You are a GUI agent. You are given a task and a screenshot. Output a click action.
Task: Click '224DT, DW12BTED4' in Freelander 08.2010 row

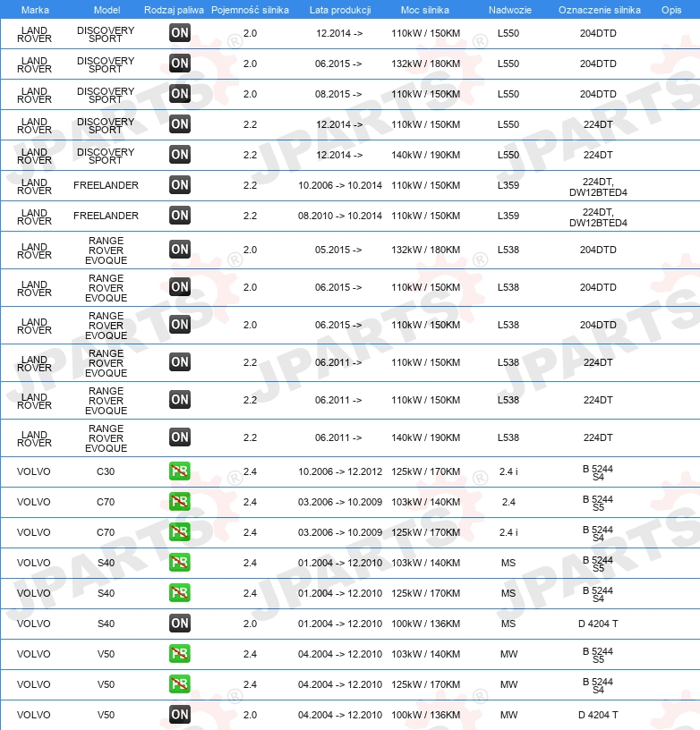pyautogui.click(x=598, y=217)
